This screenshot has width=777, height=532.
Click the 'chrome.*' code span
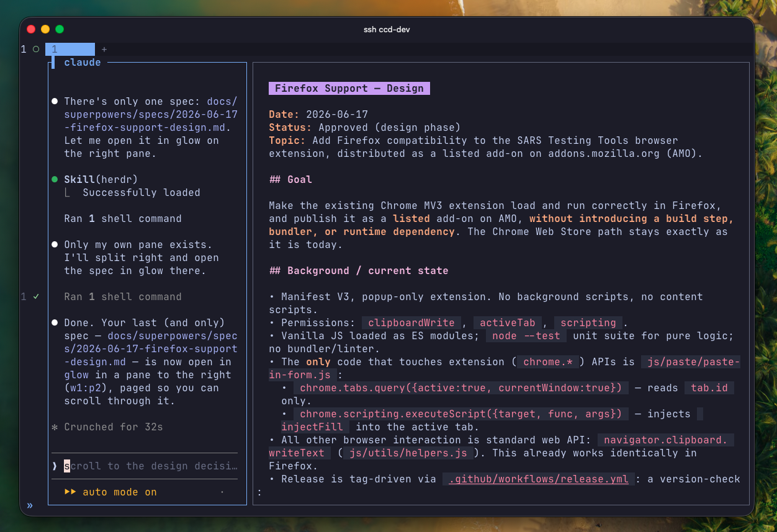point(548,362)
